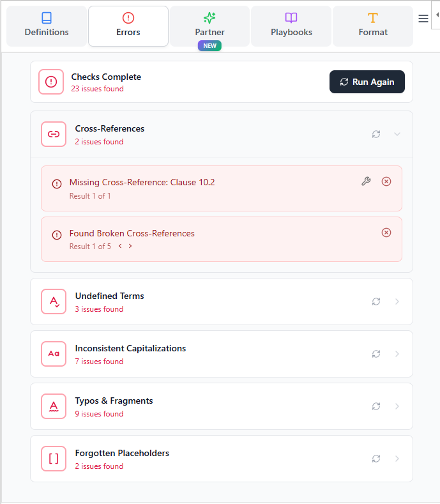Viewport: 440px width, 504px height.
Task: Click the wrench fix icon for Clause 10.2
Action: coord(366,181)
